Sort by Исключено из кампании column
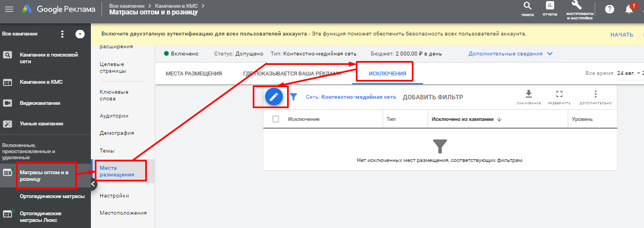The image size is (644, 228). (x=464, y=119)
